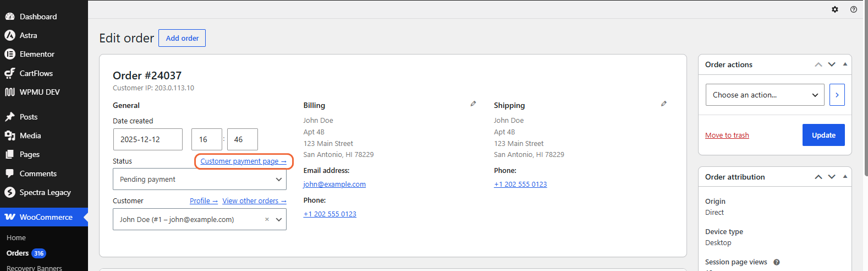The image size is (868, 271).
Task: Apply chosen order action arrow button
Action: tap(837, 95)
